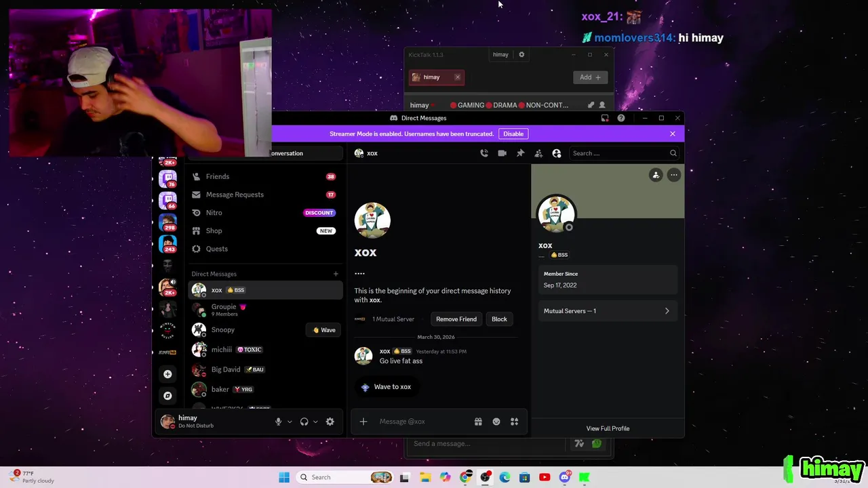This screenshot has width=868, height=488.
Task: Open michiii direct message
Action: pos(265,350)
